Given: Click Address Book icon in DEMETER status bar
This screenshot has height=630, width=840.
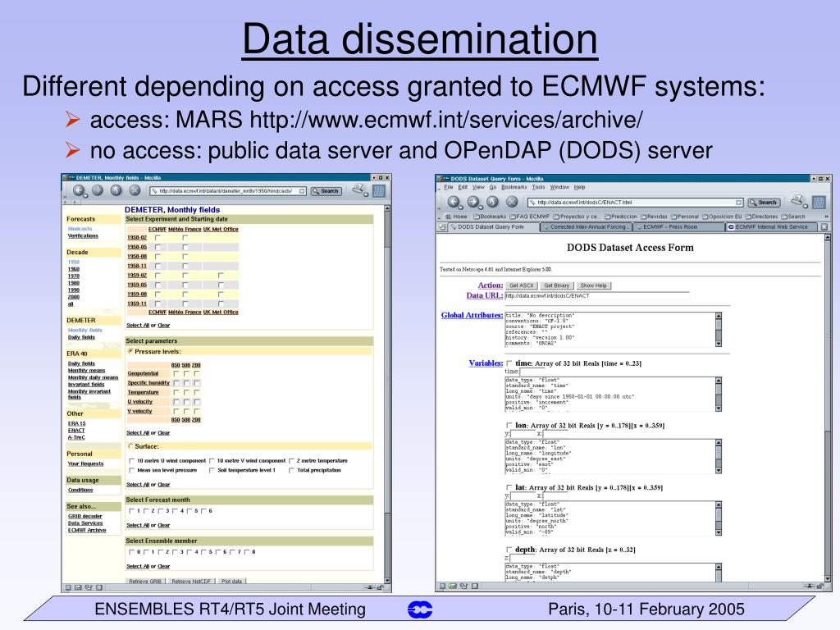Looking at the screenshot, I should [x=99, y=587].
